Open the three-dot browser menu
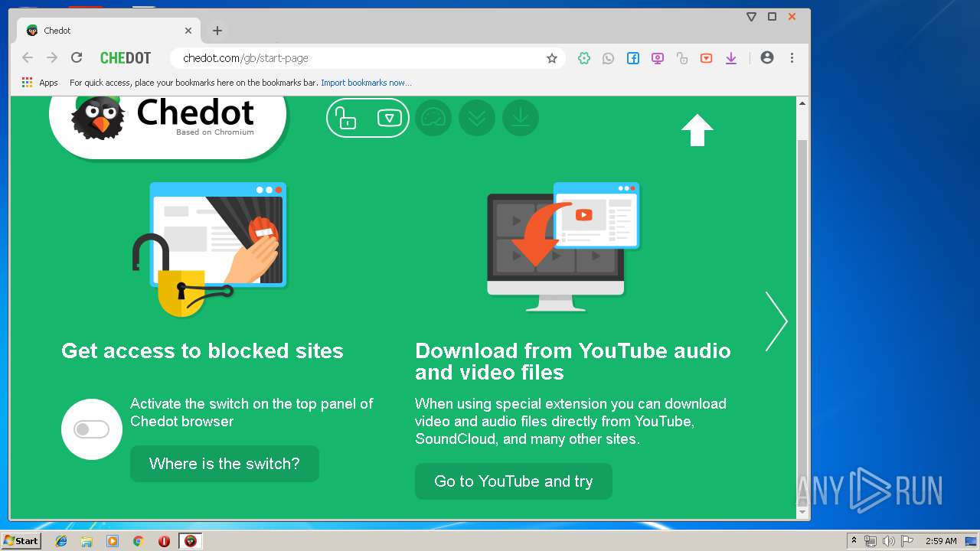Screen dimensions: 980x551 (792, 58)
